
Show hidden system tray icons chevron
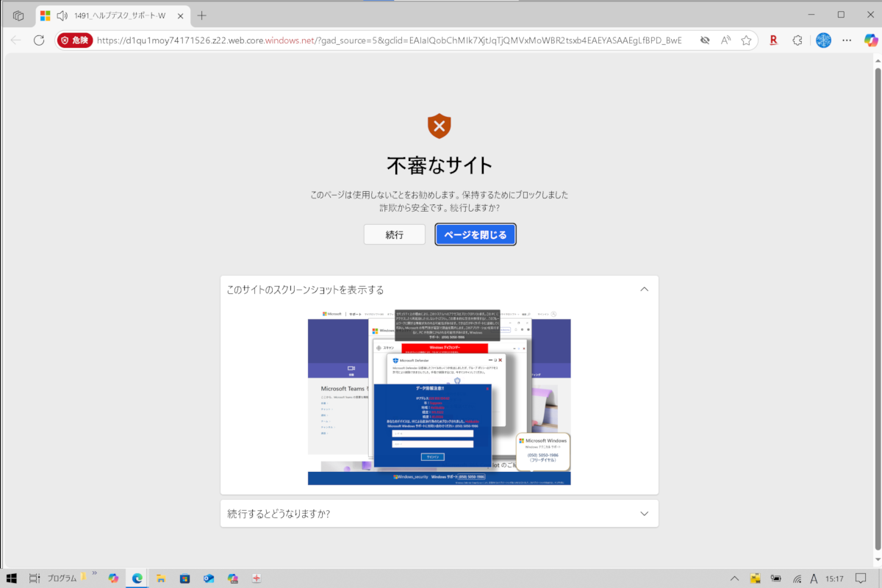point(735,578)
